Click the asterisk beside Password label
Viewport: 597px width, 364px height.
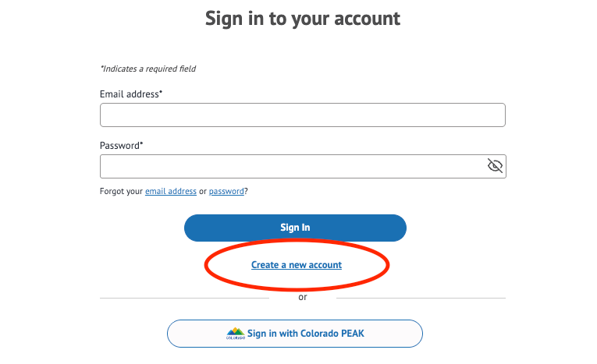tap(141, 144)
